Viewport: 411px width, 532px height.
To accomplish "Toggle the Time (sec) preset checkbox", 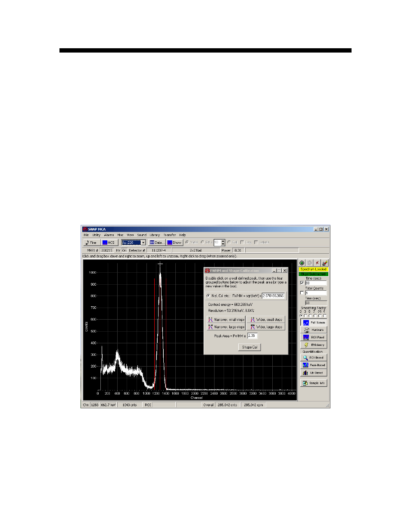I will point(302,283).
